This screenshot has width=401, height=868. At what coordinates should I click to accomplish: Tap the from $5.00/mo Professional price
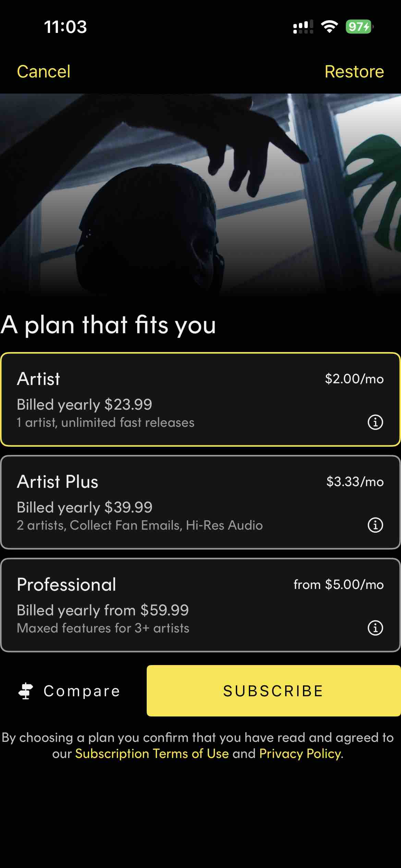click(338, 584)
